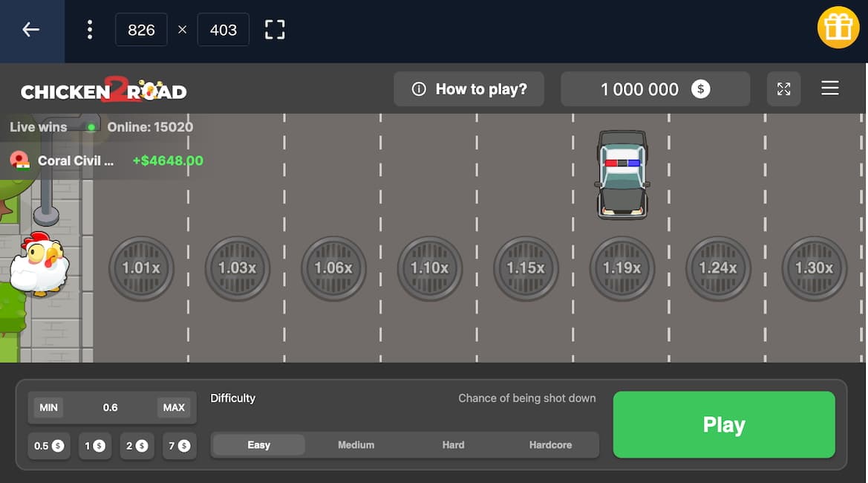Select Hardcore difficulty mode
This screenshot has width=868, height=483.
[550, 445]
